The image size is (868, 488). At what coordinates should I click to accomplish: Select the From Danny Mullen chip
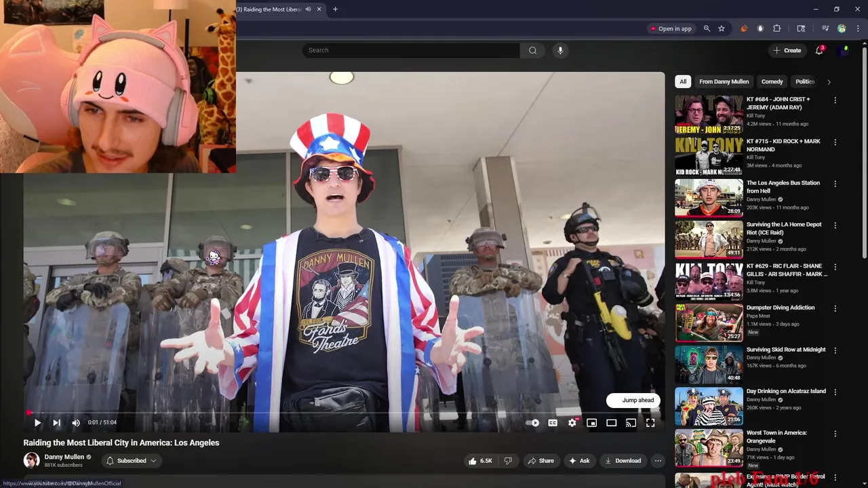pyautogui.click(x=724, y=81)
